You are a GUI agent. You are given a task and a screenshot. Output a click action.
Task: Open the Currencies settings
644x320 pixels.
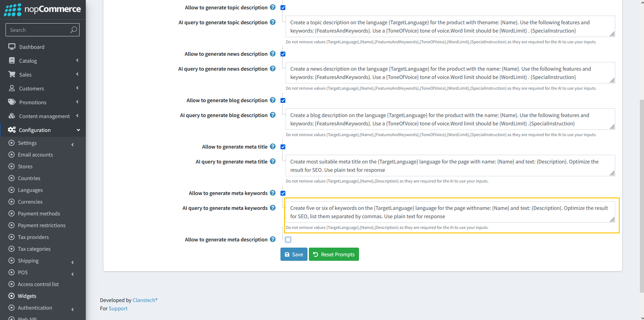tap(30, 202)
